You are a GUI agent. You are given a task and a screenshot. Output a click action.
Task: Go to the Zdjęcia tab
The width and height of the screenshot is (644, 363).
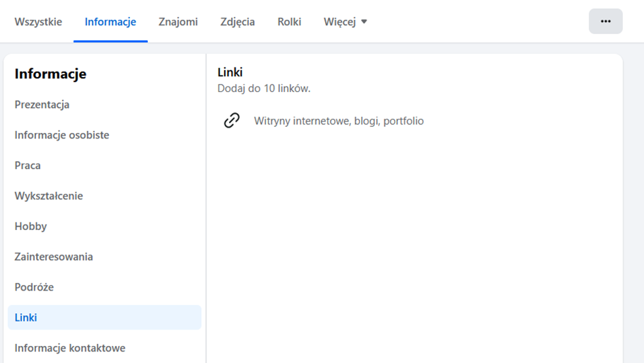click(x=238, y=22)
